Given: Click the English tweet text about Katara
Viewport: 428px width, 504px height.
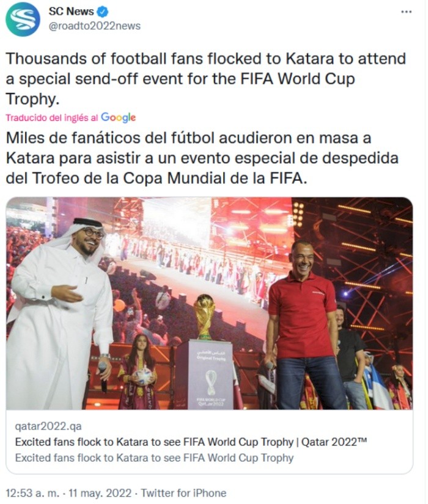Looking at the screenshot, I should pyautogui.click(x=205, y=78).
